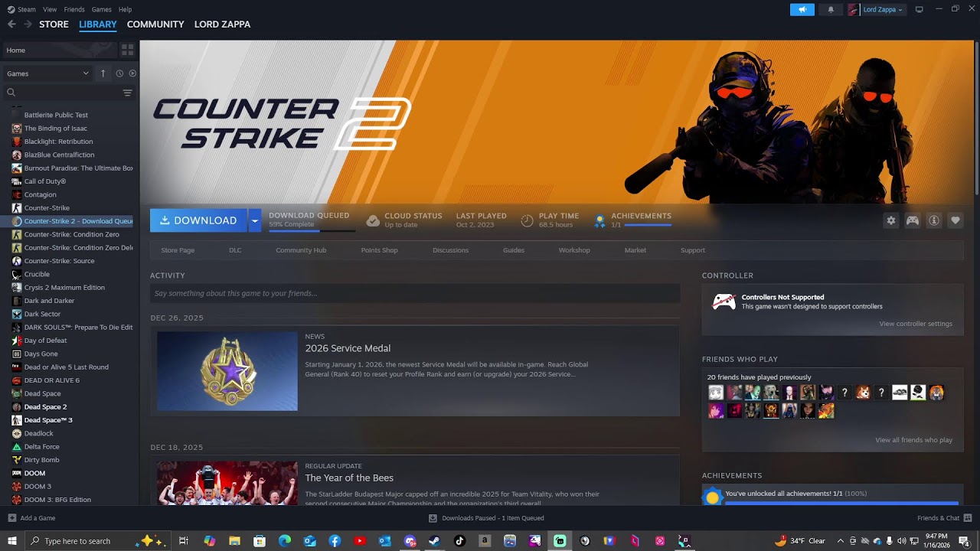Click the blue DOWNLOAD button
980x551 pixels.
198,220
